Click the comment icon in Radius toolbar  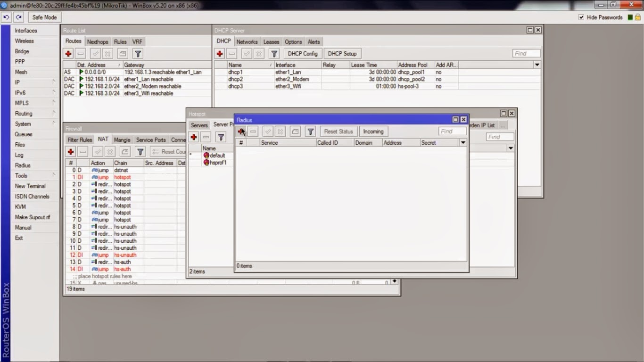(295, 132)
